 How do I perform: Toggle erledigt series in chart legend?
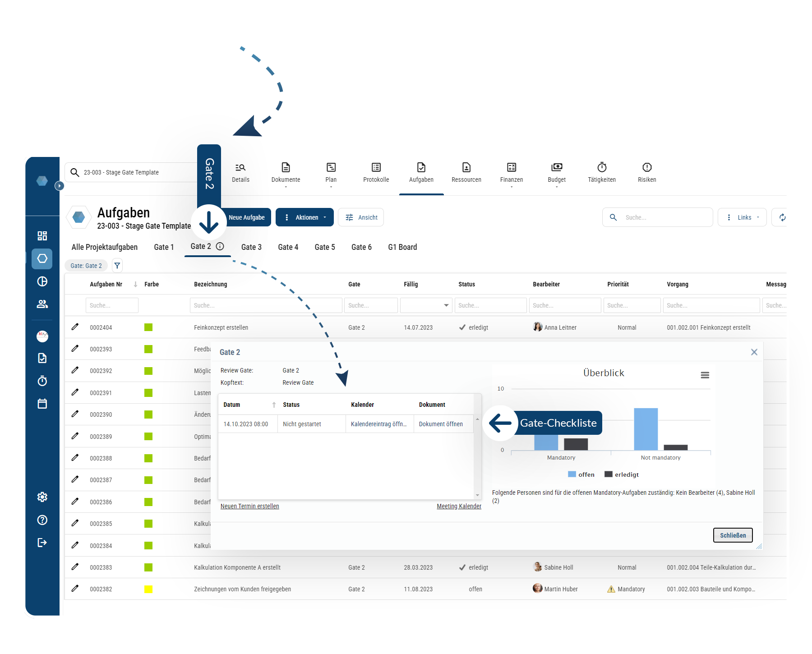tap(622, 474)
